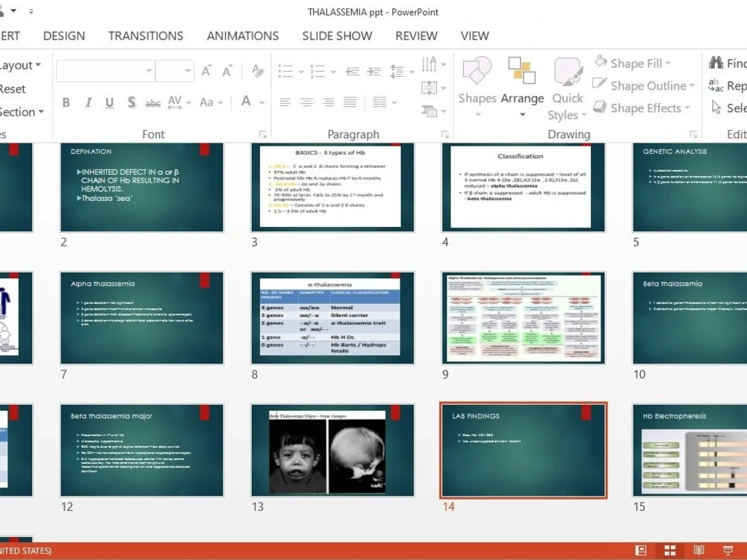Open the Layout dropdown
This screenshot has height=560, width=747.
point(19,65)
